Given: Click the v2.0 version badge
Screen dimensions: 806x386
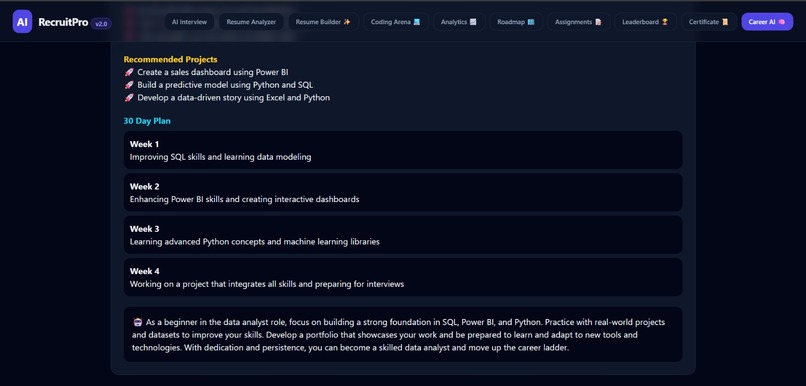Looking at the screenshot, I should coord(101,23).
